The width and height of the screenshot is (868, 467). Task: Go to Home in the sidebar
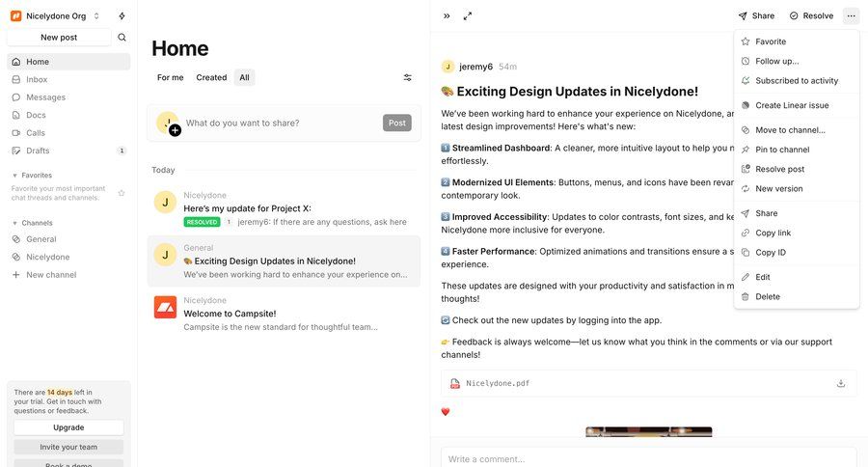[68, 62]
